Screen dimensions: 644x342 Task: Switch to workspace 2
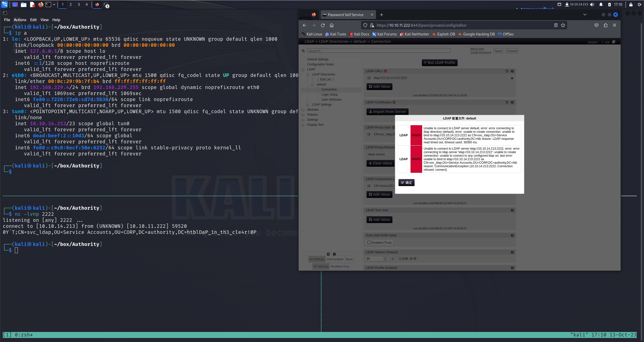click(71, 5)
